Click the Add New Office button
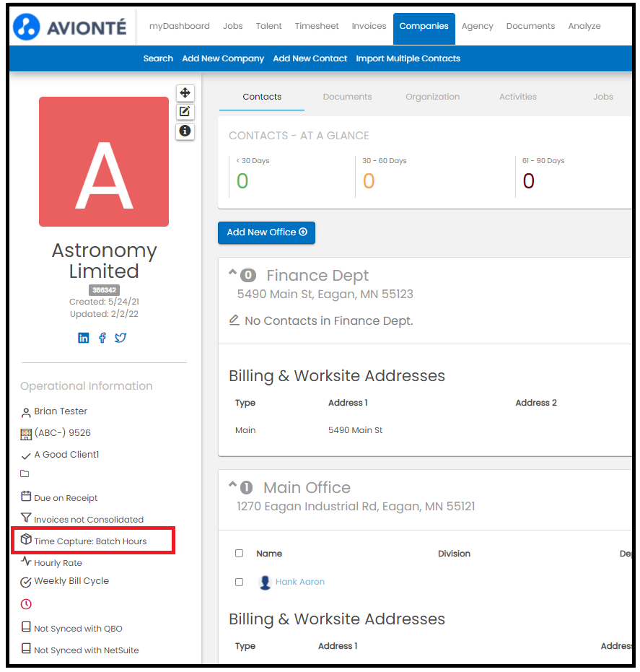 point(266,232)
